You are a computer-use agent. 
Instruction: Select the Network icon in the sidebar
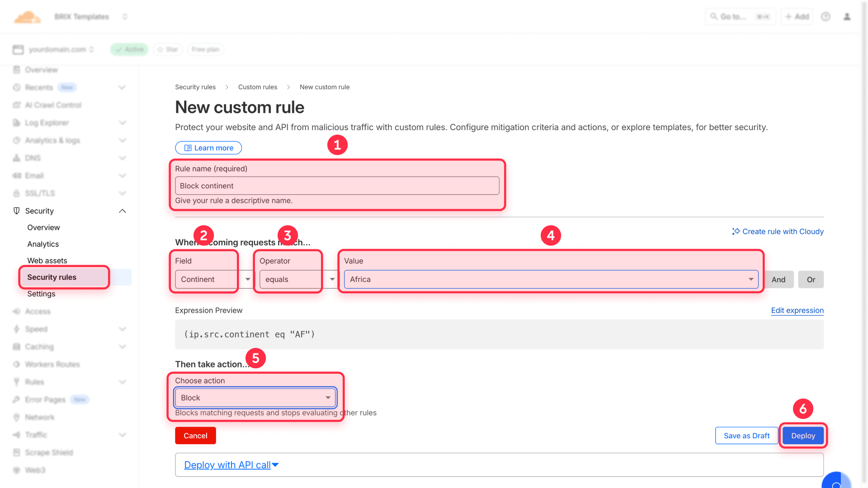pos(16,417)
